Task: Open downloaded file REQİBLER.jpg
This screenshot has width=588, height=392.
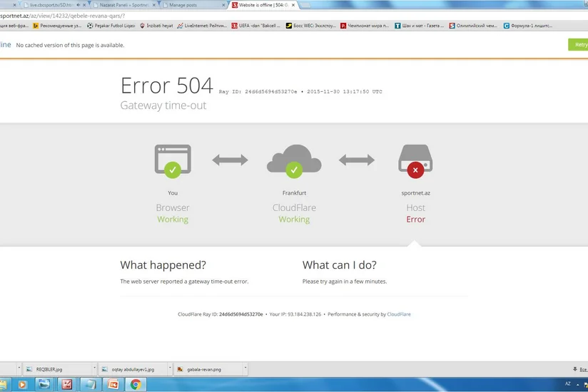Action: [57, 369]
